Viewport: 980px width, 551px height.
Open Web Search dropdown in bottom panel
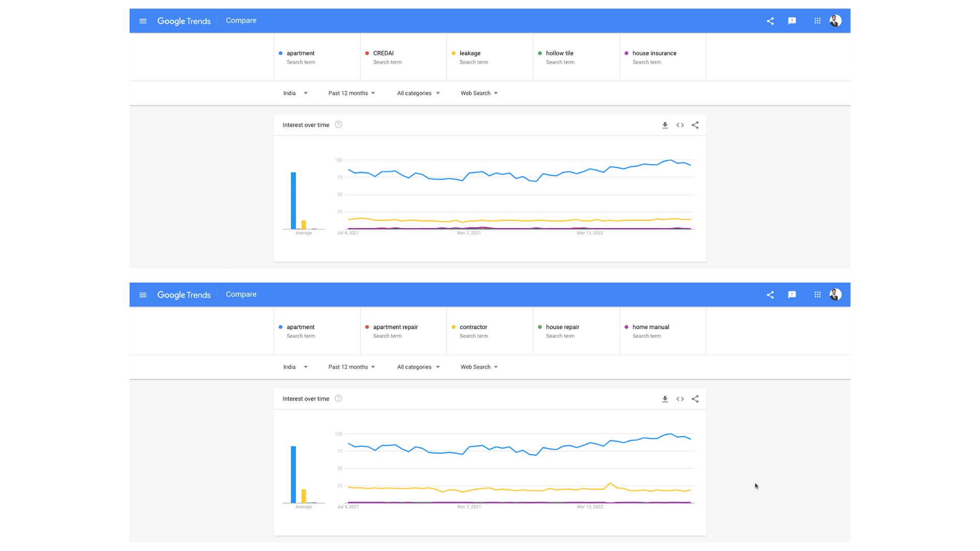[x=479, y=367]
